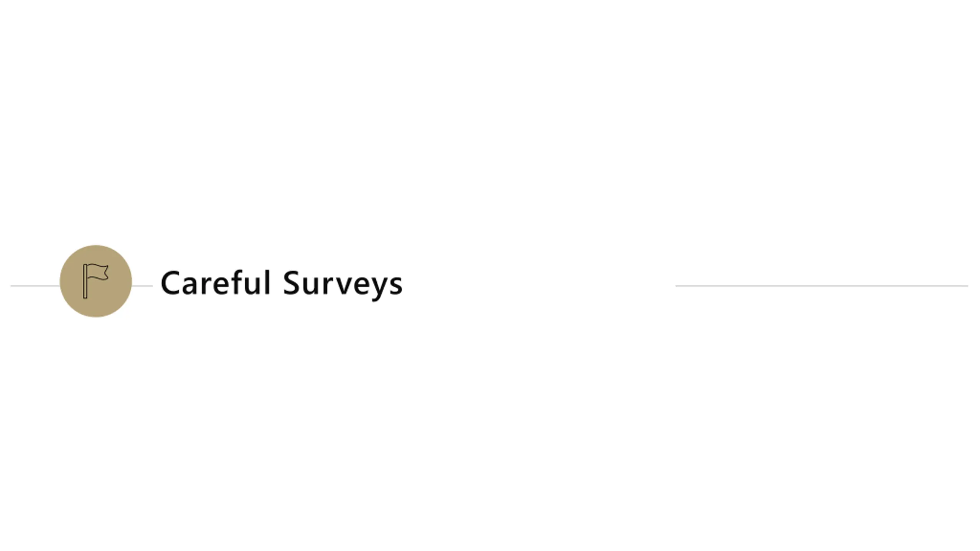Select the long gray line right of title
Image resolution: width=980 pixels, height=551 pixels.
(x=822, y=285)
